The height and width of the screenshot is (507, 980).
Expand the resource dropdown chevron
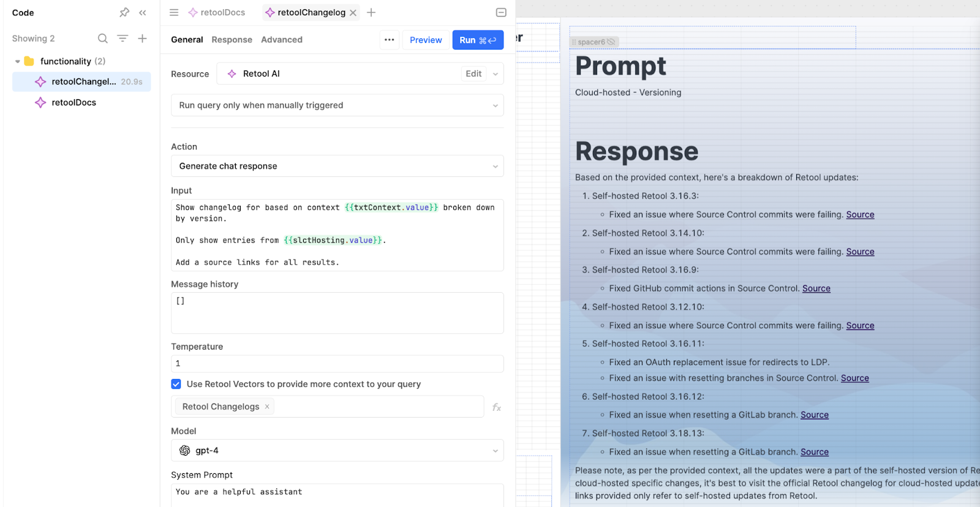coord(496,74)
